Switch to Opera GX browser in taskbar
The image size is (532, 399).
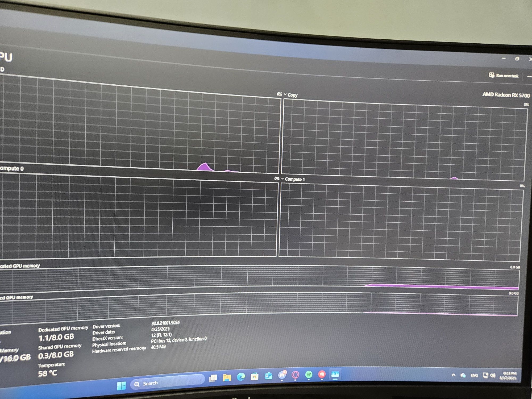pyautogui.click(x=295, y=375)
